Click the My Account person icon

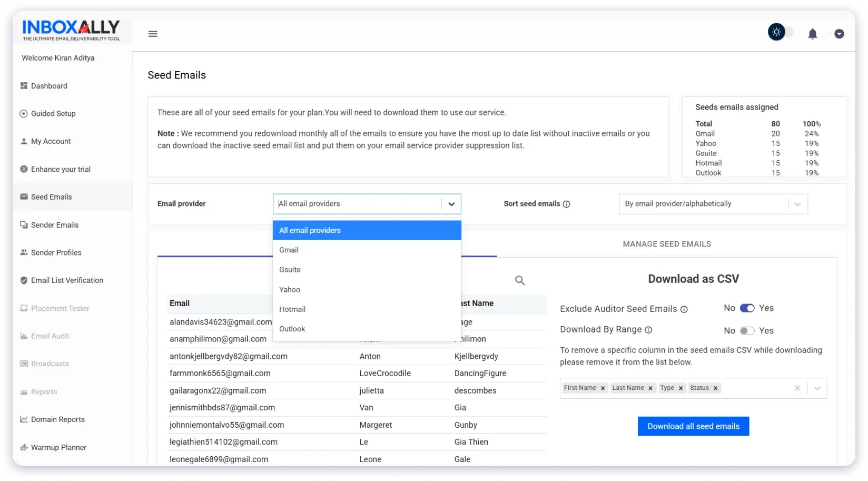coord(24,141)
